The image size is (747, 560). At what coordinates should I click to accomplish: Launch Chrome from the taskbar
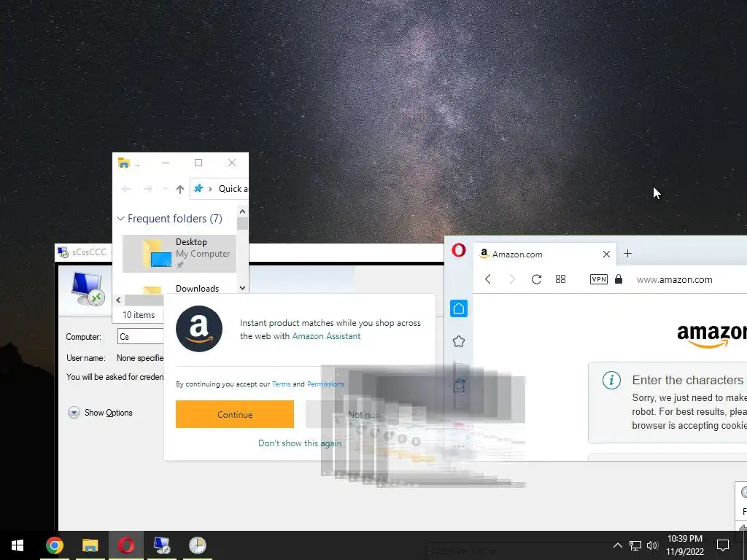(x=54, y=545)
